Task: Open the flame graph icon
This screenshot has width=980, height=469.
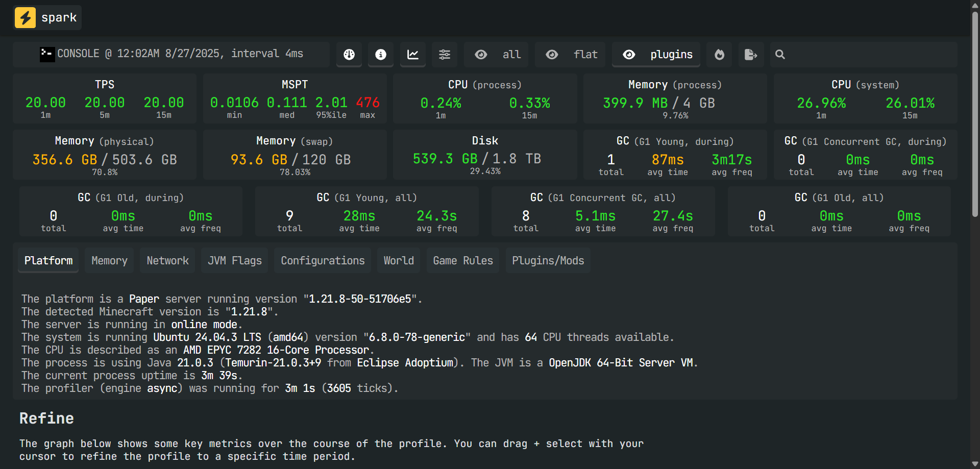Action: pos(719,55)
